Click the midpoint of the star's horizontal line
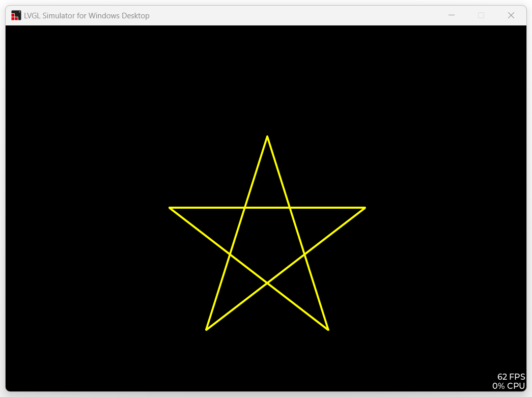Image resolution: width=532 pixels, height=397 pixels. (267, 208)
